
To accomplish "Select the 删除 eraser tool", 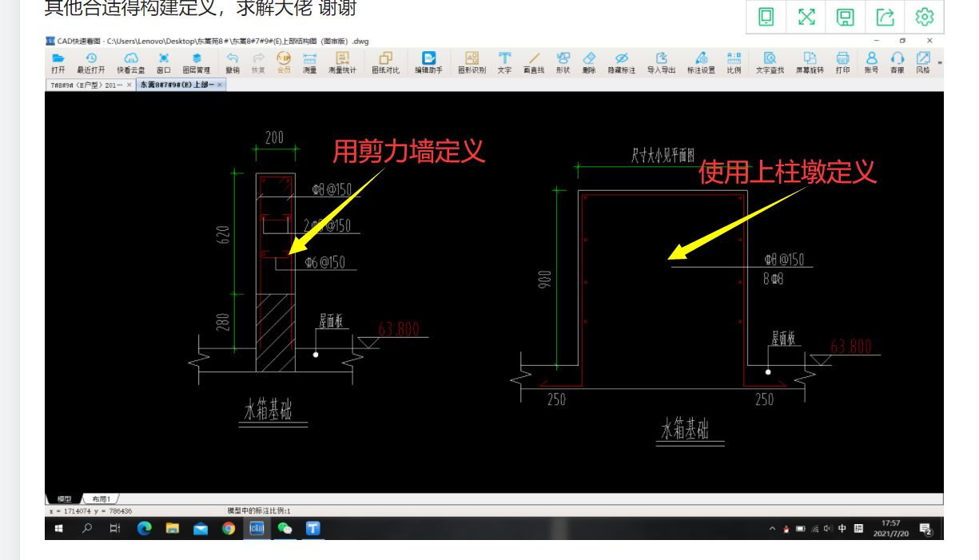I will click(x=590, y=62).
